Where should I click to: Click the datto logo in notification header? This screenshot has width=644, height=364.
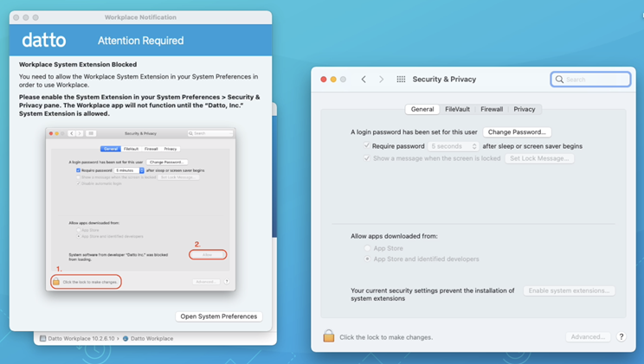pyautogui.click(x=44, y=41)
